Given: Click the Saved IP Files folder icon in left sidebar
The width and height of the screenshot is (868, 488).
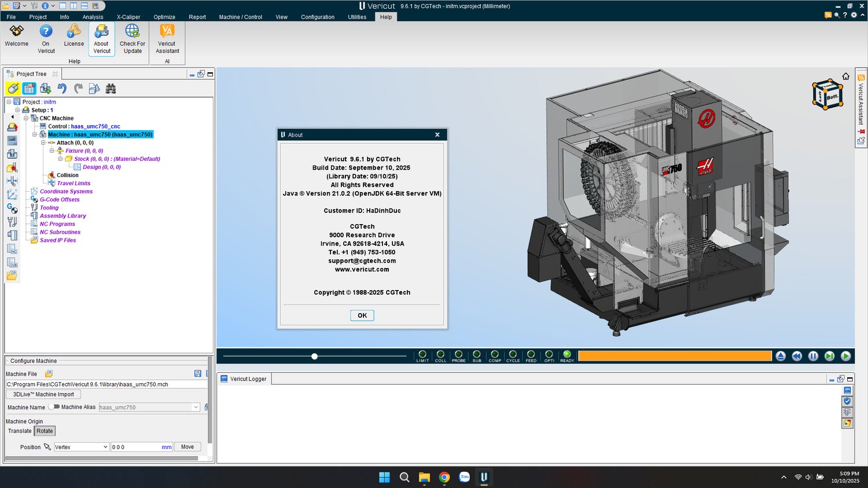Looking at the screenshot, I should (12, 276).
